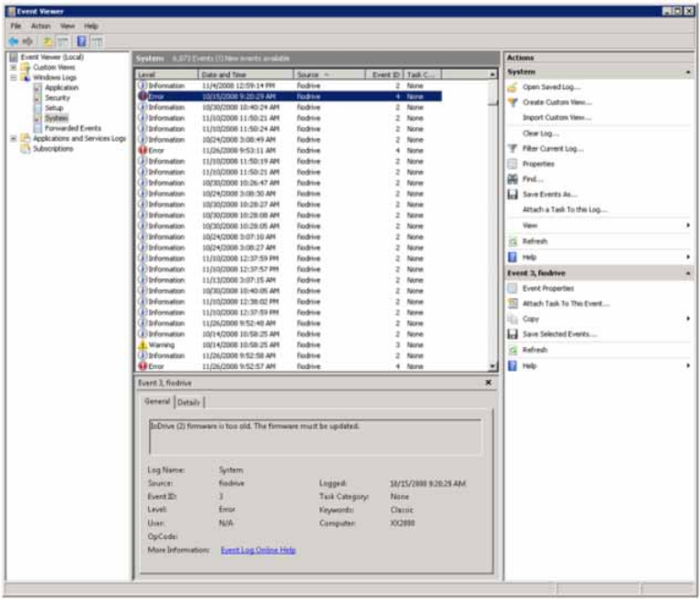This screenshot has height=599, width=700.
Task: Click the Filter Current Log funnel icon
Action: [513, 148]
